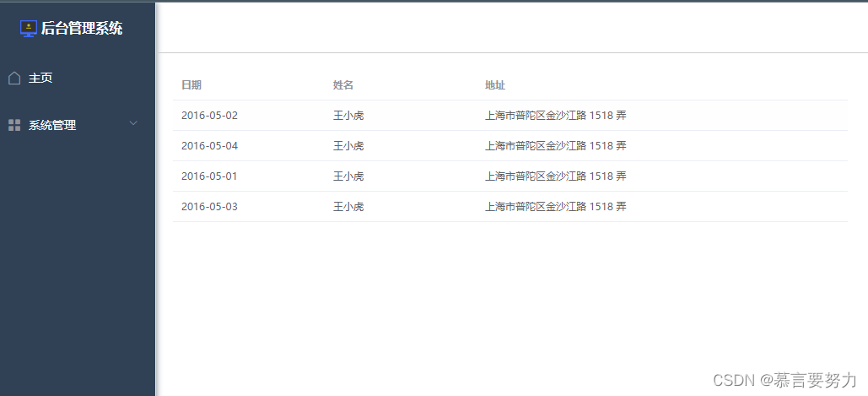Screen dimensions: 868x396
Task: Click 王小虎 in the 2016-05-02 row
Action: (x=348, y=116)
